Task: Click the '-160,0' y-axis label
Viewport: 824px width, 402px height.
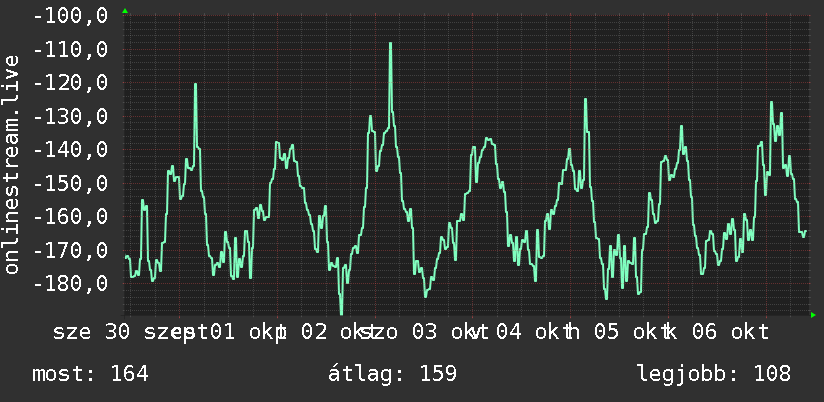Action: [x=70, y=216]
